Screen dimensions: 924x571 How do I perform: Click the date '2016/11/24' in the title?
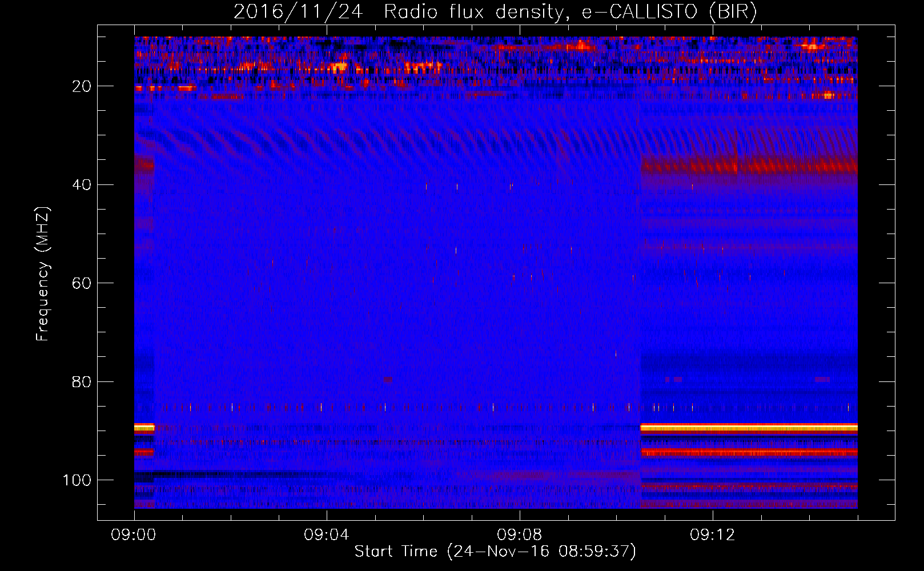tap(298, 12)
